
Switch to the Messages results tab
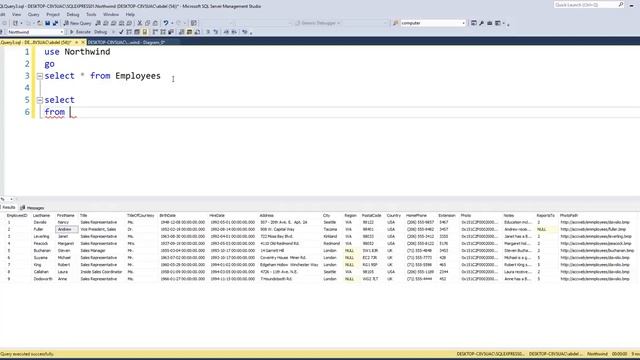[x=32, y=208]
